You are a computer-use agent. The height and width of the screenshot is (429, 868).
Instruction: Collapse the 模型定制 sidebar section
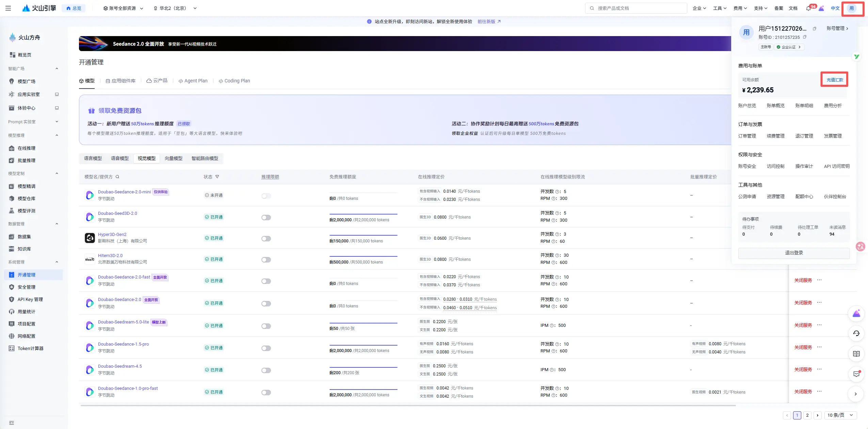pos(57,173)
